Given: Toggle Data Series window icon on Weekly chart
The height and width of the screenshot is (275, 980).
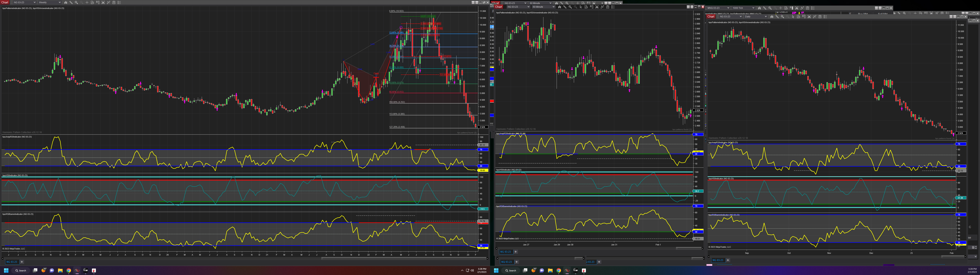Looking at the screenshot, I should (x=103, y=2).
